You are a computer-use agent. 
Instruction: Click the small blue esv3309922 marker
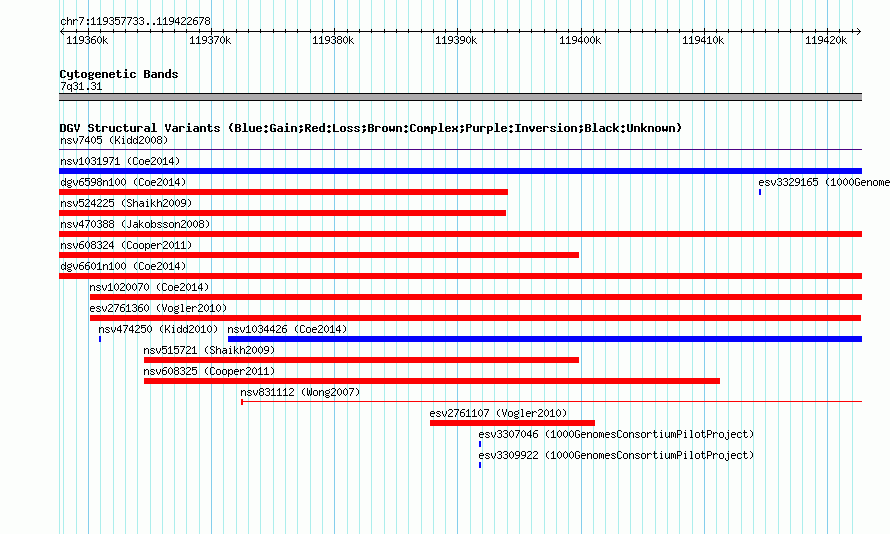(x=480, y=465)
